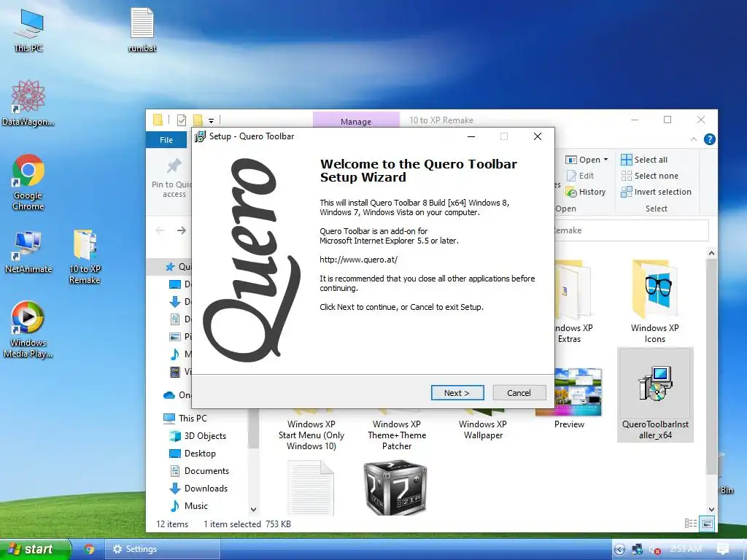Switch to the Manage ribbon tab

[356, 120]
